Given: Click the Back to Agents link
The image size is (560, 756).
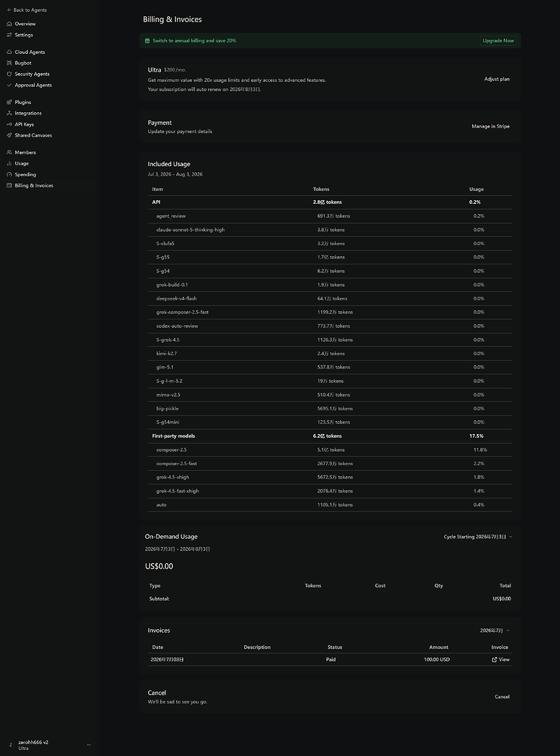Looking at the screenshot, I should 27,10.
